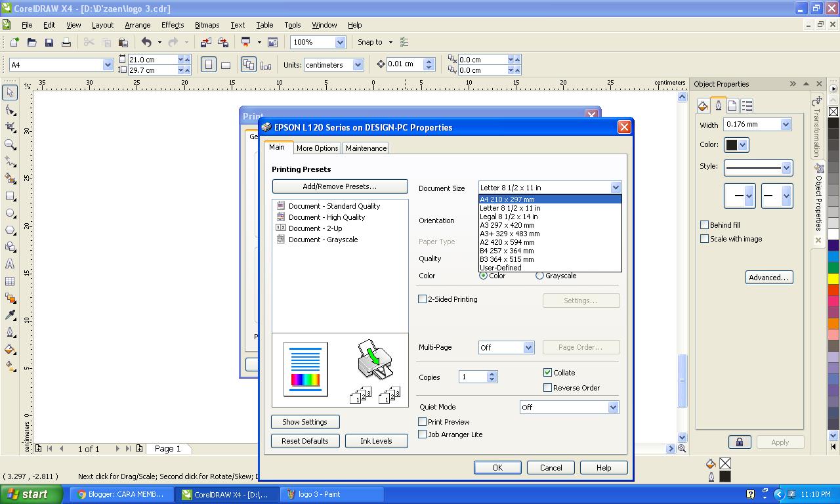Click the Show Settings button

pos(305,422)
